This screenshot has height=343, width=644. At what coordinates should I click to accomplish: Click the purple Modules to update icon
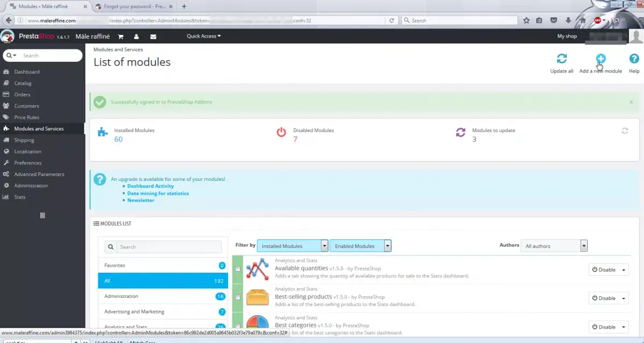tap(460, 132)
